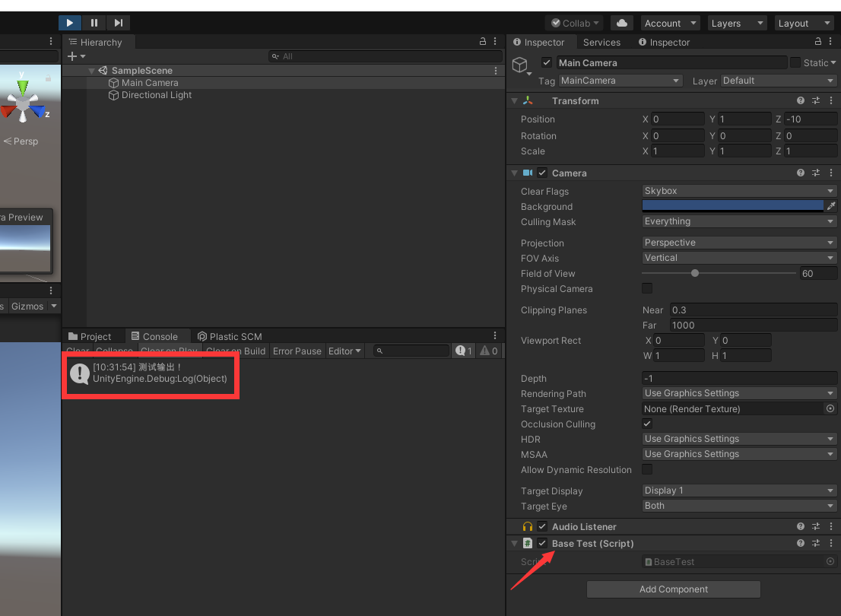Open the Camera component help icon

point(801,173)
